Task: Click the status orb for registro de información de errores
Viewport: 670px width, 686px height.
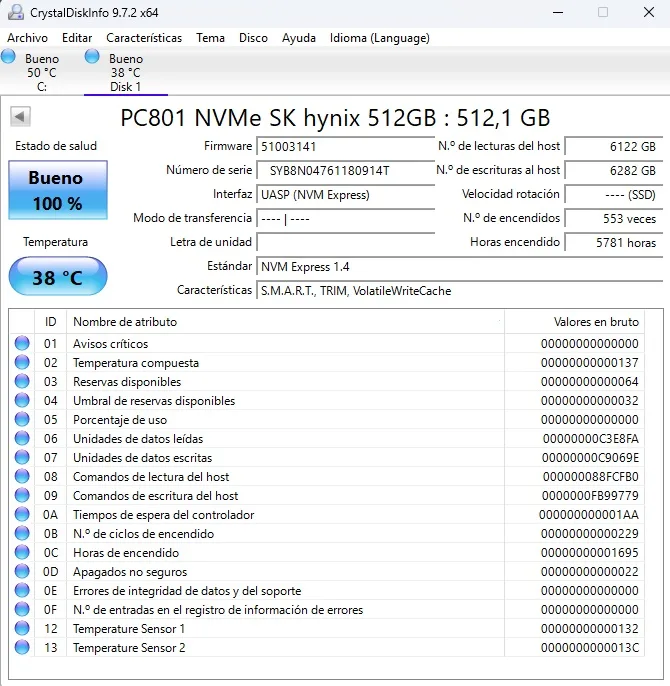Action: tap(22, 609)
